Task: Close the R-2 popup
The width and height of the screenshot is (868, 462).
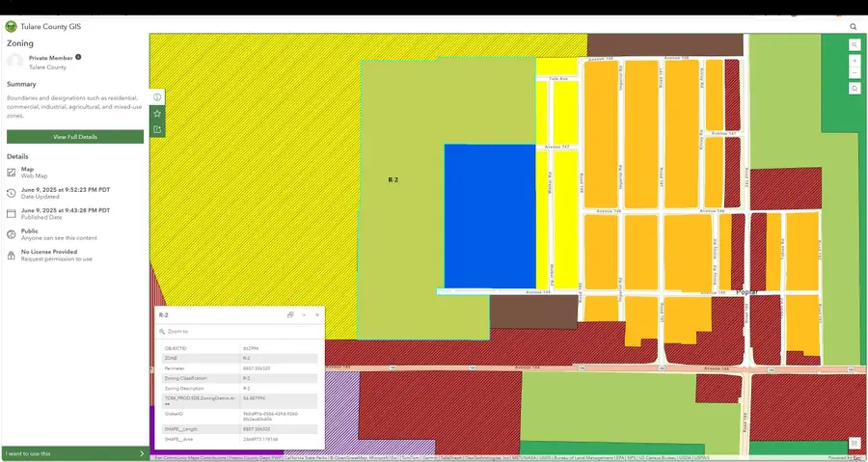Action: pos(317,314)
